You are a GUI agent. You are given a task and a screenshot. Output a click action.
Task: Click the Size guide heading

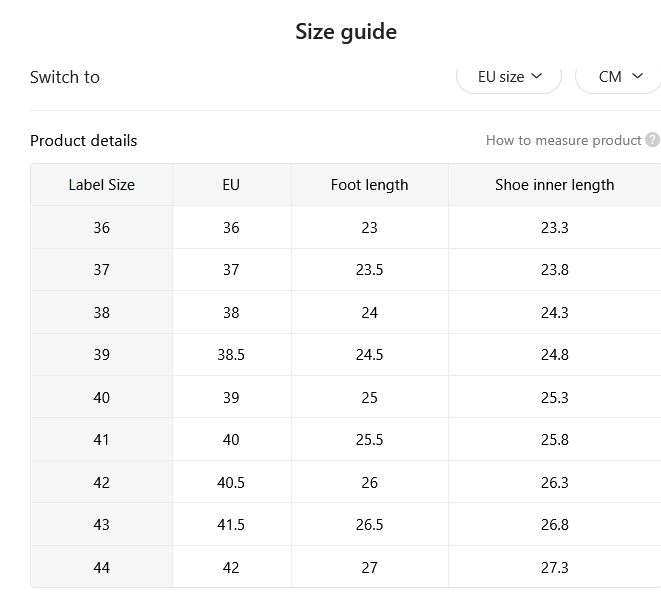tap(346, 32)
